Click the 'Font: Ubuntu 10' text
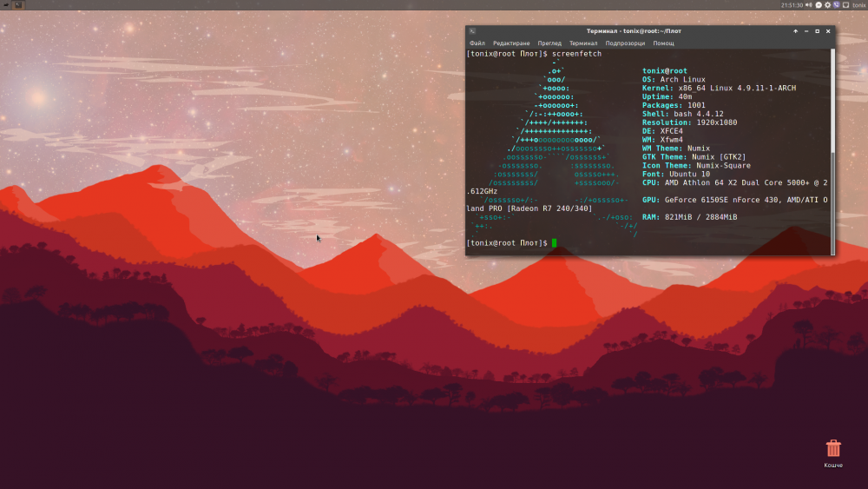This screenshot has width=868, height=489. pos(676,174)
